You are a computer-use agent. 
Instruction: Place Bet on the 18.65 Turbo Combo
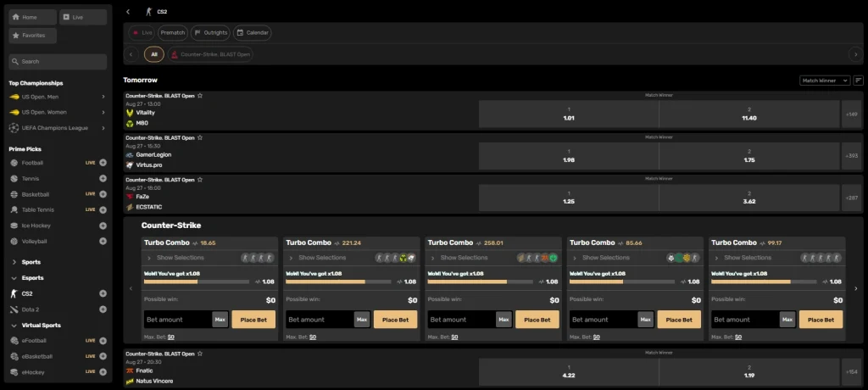point(254,320)
